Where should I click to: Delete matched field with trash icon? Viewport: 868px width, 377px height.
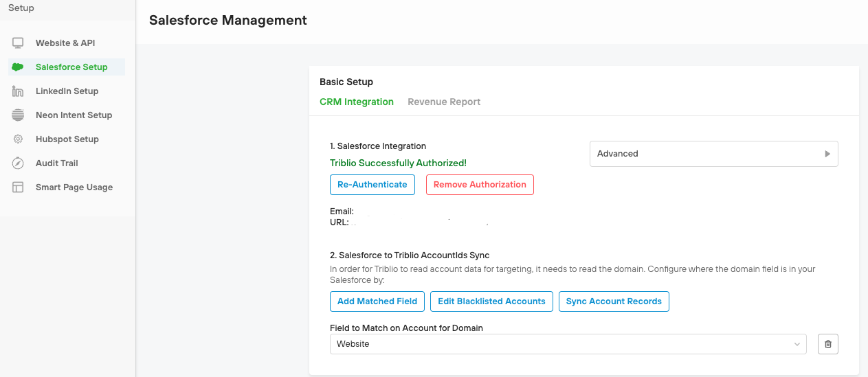827,344
